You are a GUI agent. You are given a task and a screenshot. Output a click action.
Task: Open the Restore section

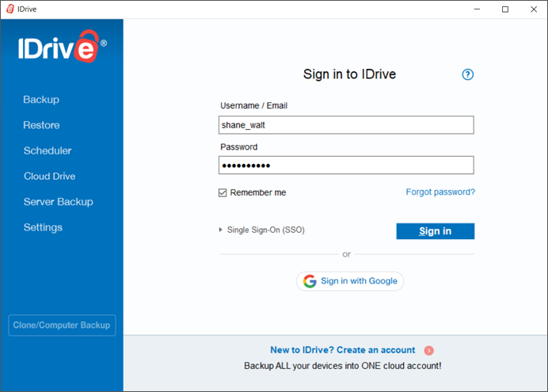41,125
